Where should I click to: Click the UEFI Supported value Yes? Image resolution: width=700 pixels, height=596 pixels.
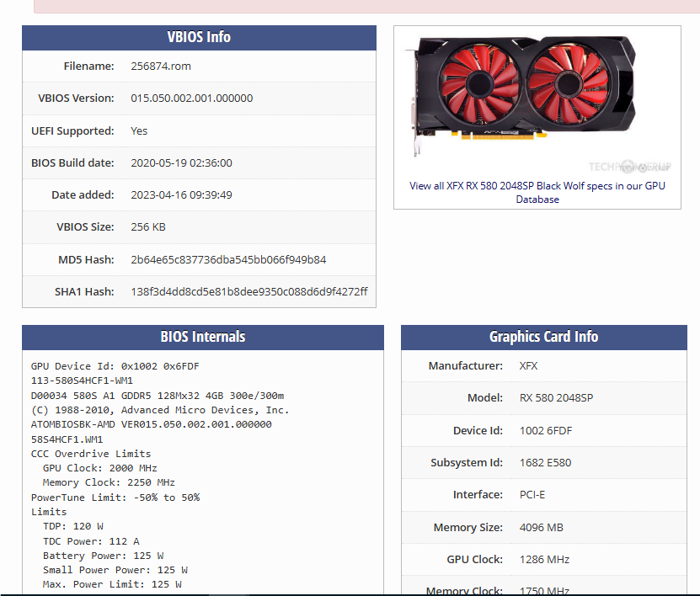pyautogui.click(x=139, y=130)
